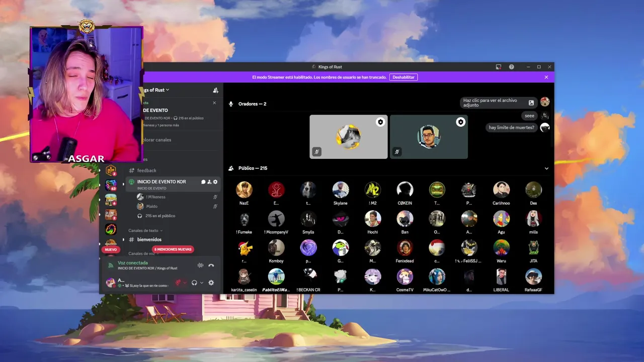Collapse the Canales de texto category

click(x=146, y=230)
